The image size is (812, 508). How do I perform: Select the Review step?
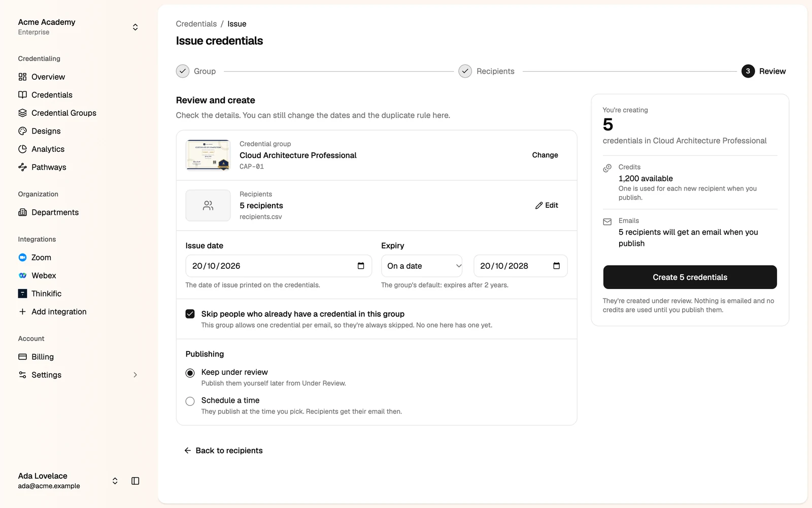point(764,71)
